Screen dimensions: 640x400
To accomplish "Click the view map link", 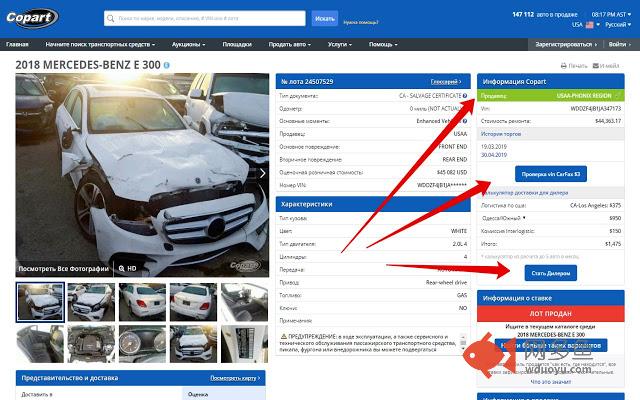I will [235, 378].
